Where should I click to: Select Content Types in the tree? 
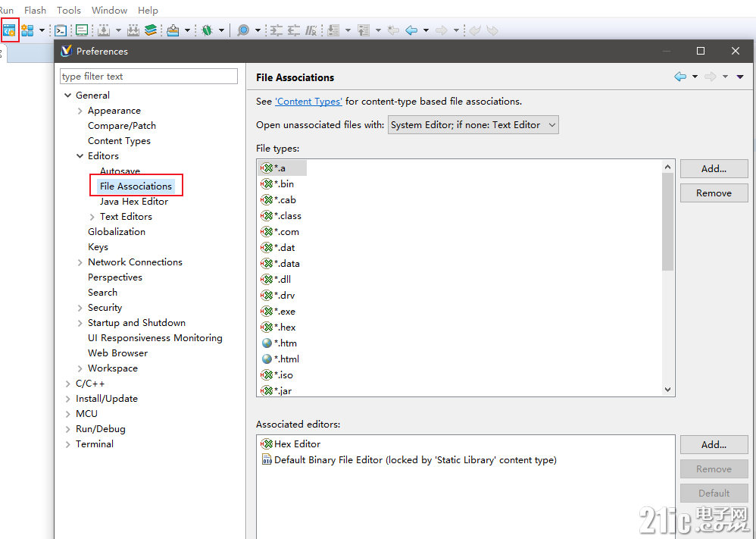pos(119,141)
